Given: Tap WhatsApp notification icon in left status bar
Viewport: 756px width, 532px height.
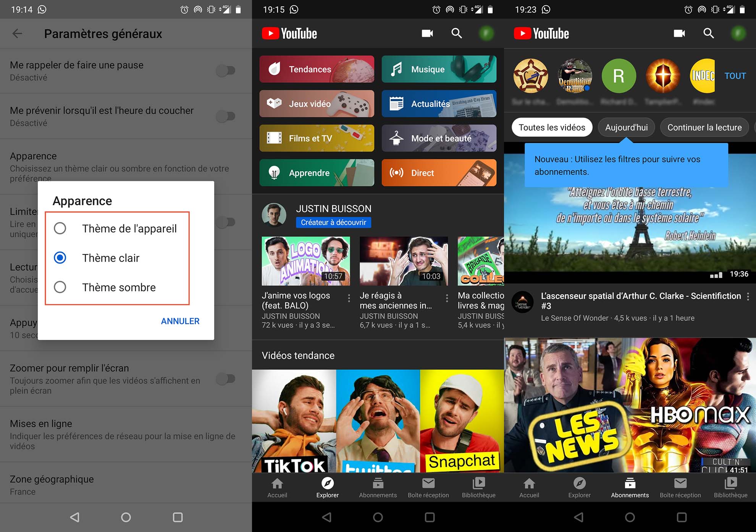Looking at the screenshot, I should [x=42, y=9].
